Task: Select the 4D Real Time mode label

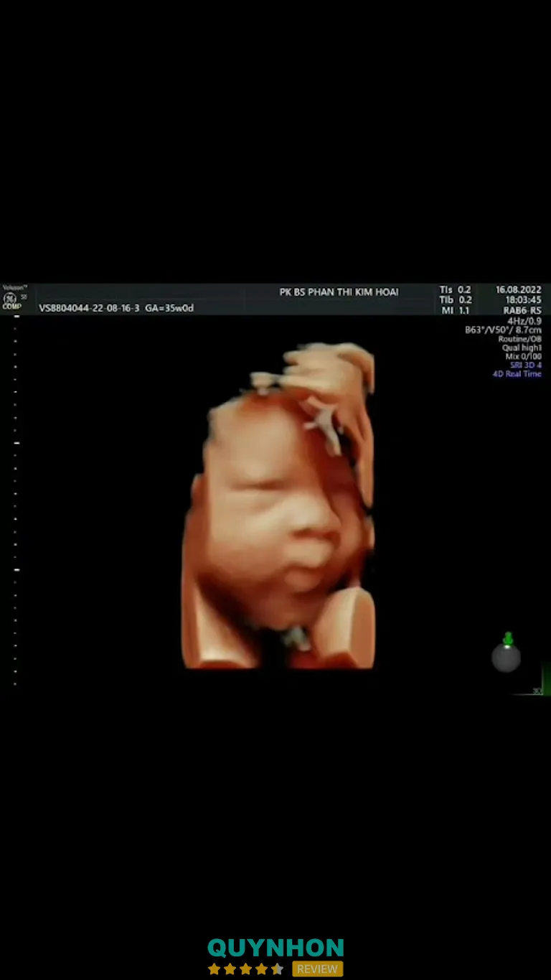Action: 517,374
